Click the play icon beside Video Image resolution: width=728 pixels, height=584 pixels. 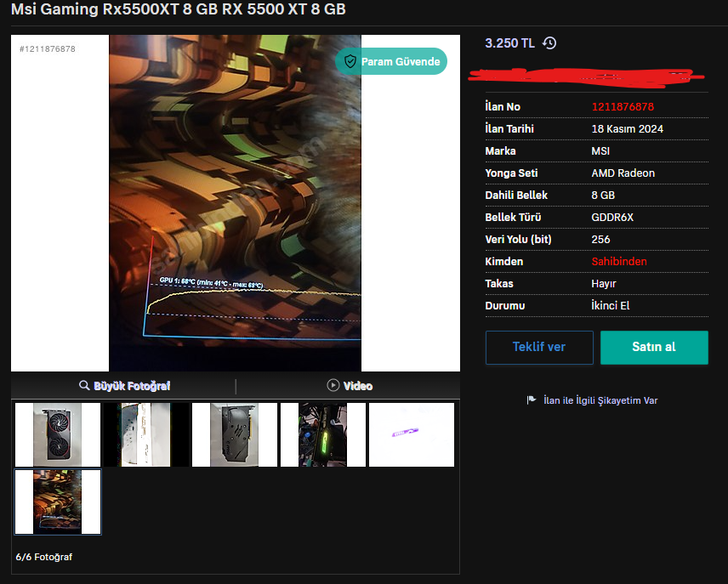333,385
